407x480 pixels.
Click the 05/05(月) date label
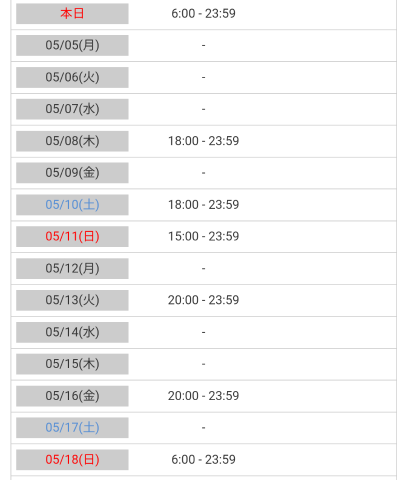(72, 45)
